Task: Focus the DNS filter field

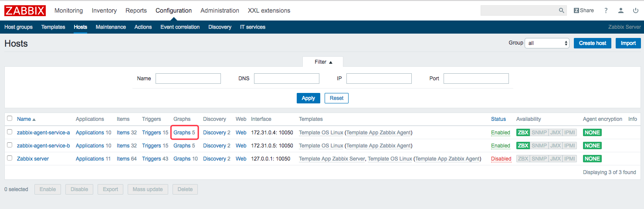Action: pyautogui.click(x=287, y=79)
